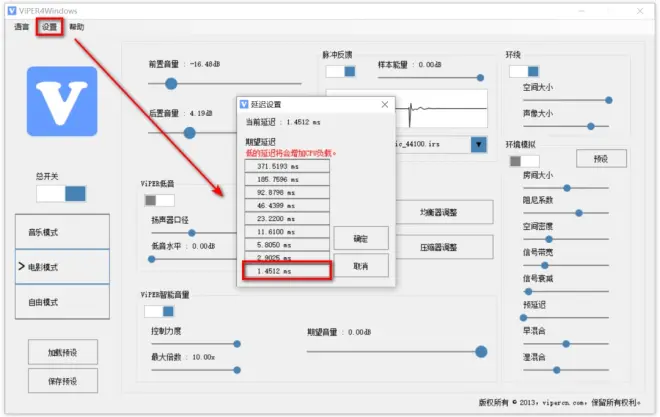The image size is (660, 417).
Task: Click the 空间大小 slider handle
Action: click(x=609, y=100)
